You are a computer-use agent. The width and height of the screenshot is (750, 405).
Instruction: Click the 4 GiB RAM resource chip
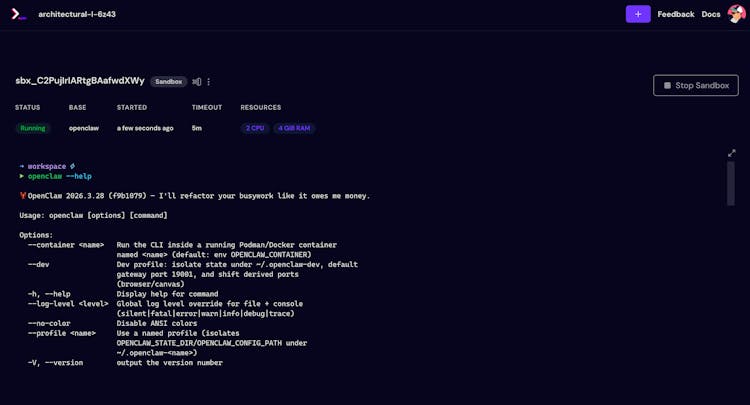[x=294, y=128]
